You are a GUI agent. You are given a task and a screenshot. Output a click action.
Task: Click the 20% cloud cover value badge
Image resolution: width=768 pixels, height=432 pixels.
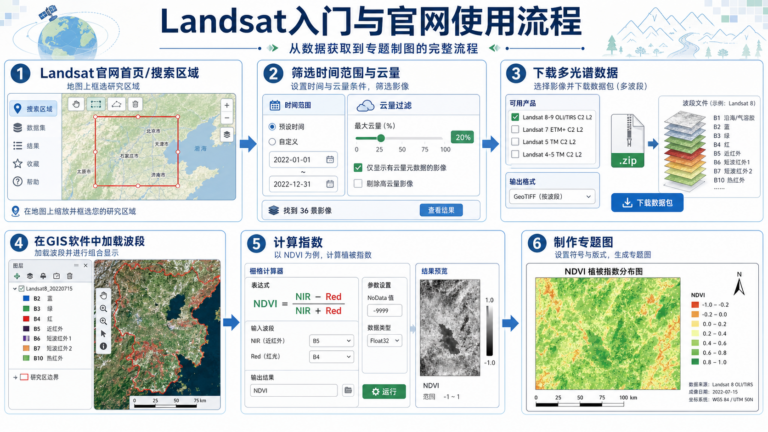point(462,138)
